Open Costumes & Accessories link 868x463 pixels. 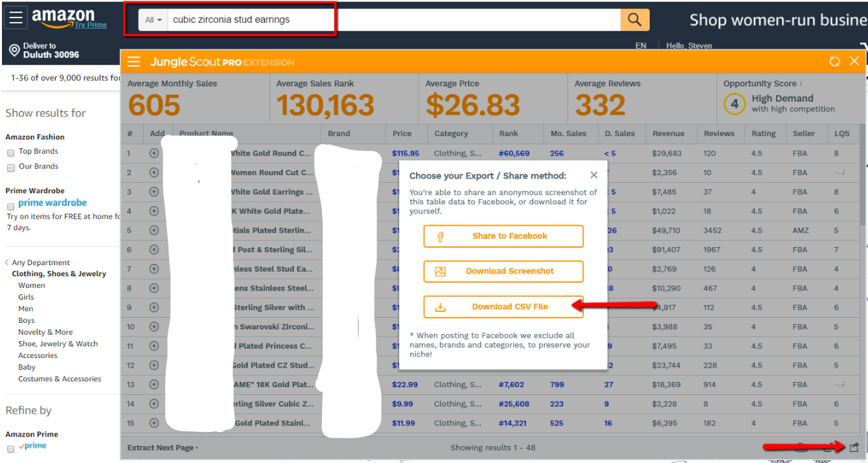tap(60, 379)
